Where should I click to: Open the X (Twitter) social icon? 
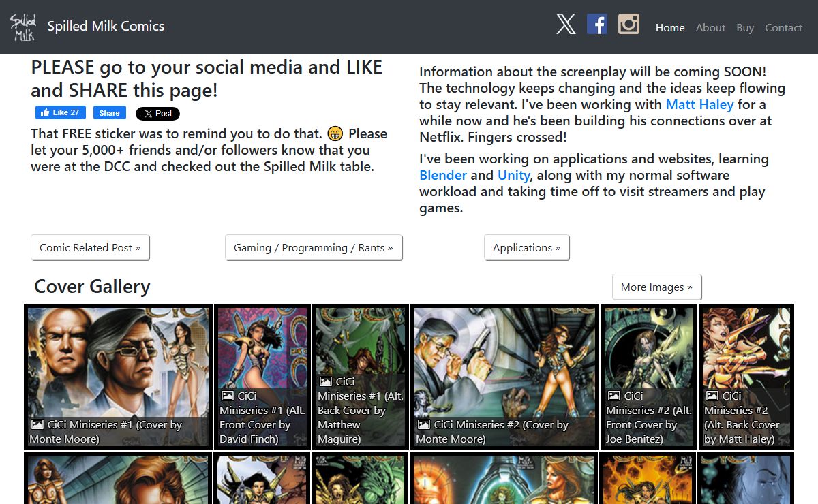coord(566,25)
